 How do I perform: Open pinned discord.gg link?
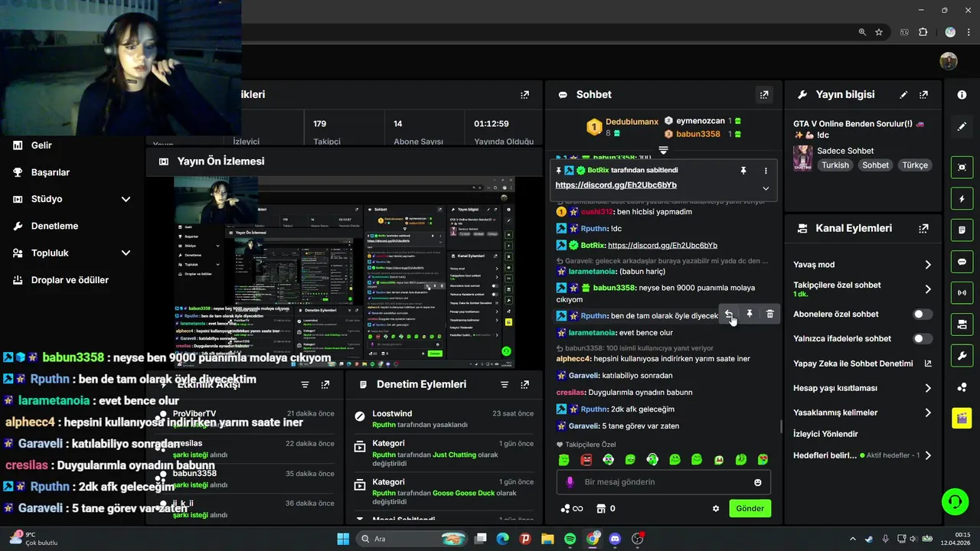point(616,185)
